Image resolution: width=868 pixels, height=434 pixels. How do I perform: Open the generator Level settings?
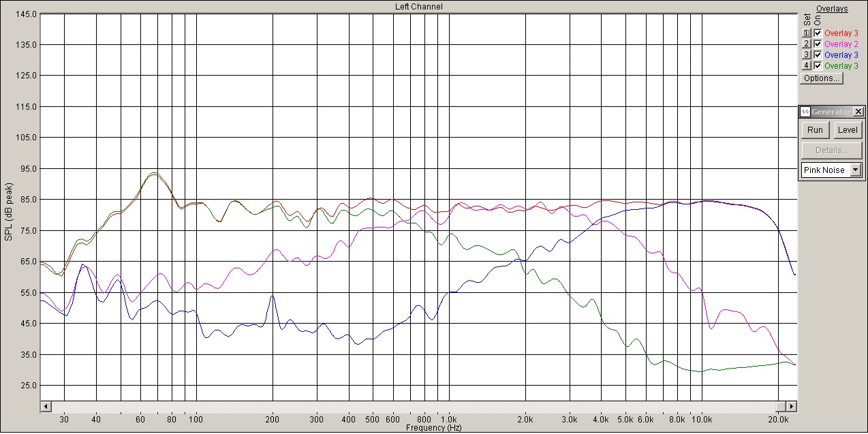click(848, 130)
